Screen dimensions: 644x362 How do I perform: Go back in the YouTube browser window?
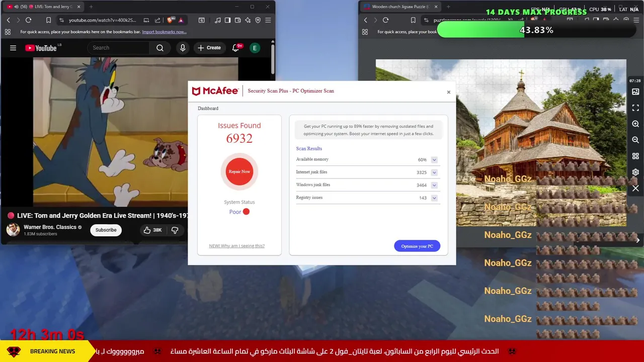pyautogui.click(x=8, y=20)
